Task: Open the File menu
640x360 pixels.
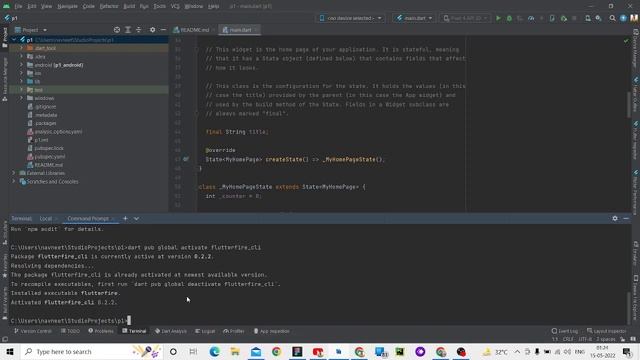Action: [18, 6]
